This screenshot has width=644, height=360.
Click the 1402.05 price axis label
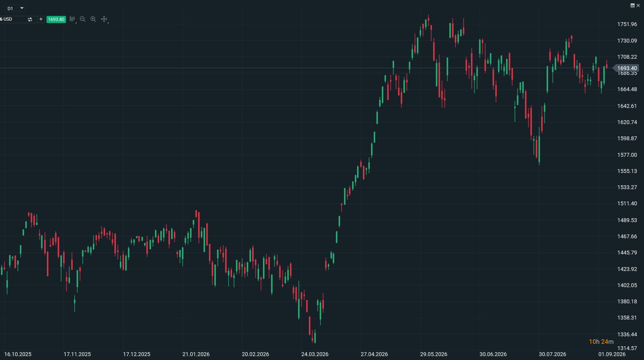627,285
